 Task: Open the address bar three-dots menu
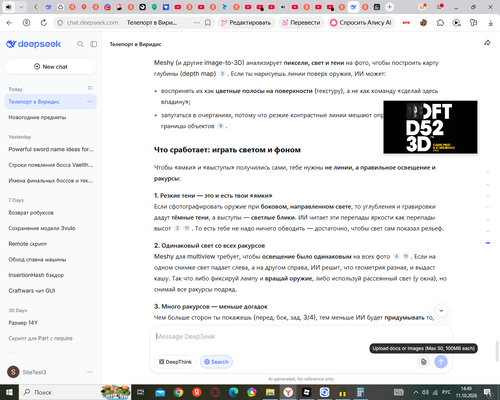click(x=197, y=23)
